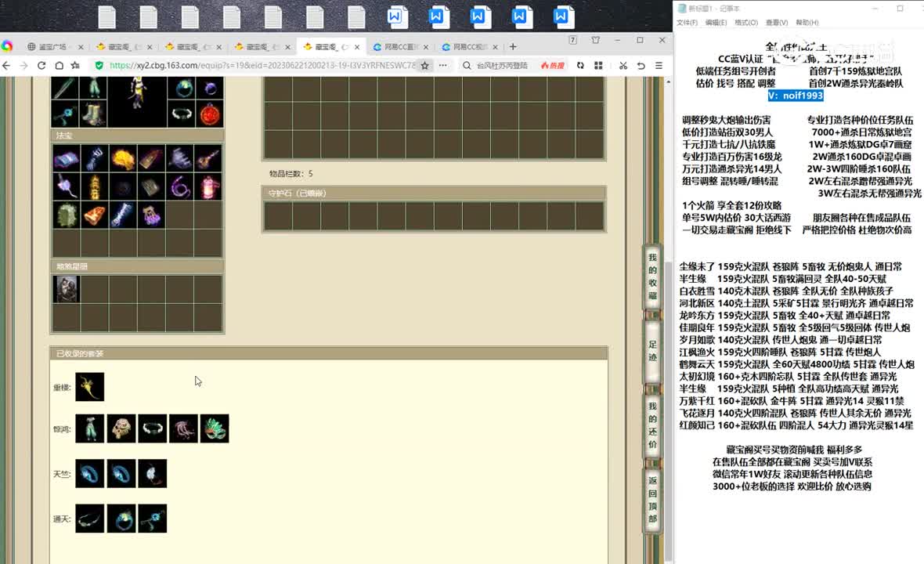Open the first blank document desktop icon

(106, 17)
